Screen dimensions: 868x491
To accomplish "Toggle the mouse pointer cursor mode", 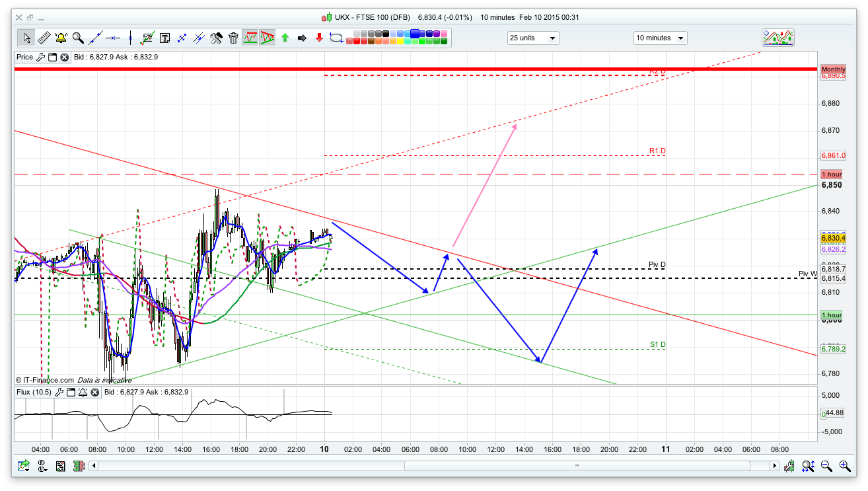I will pyautogui.click(x=26, y=38).
